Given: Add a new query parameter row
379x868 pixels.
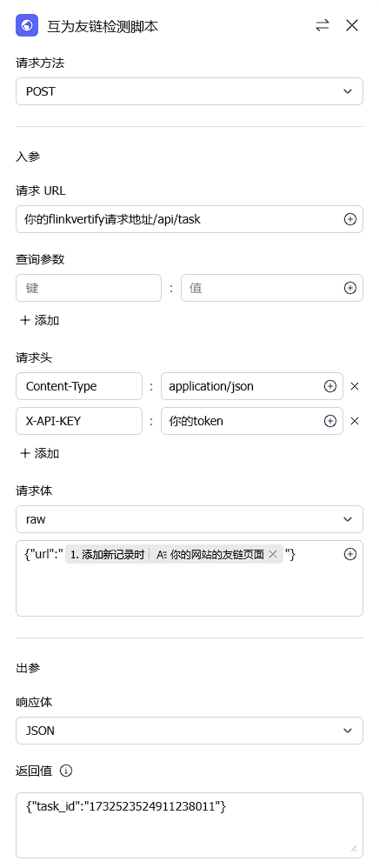Looking at the screenshot, I should (x=39, y=321).
